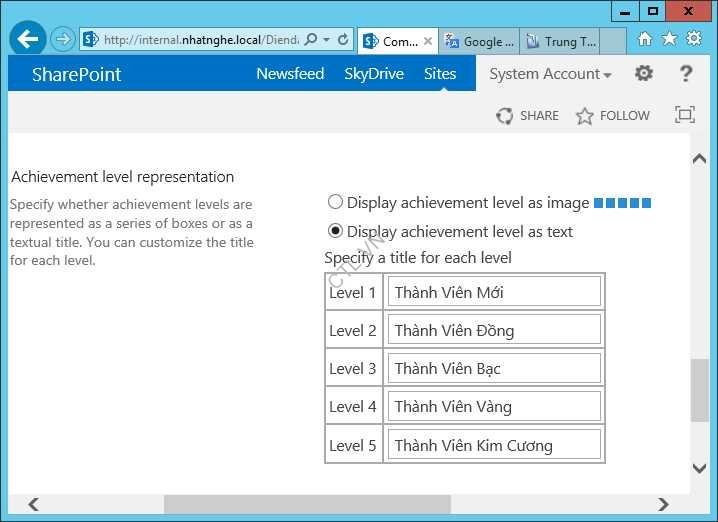Click the browser forward arrow button
The height and width of the screenshot is (522, 718).
click(x=63, y=40)
